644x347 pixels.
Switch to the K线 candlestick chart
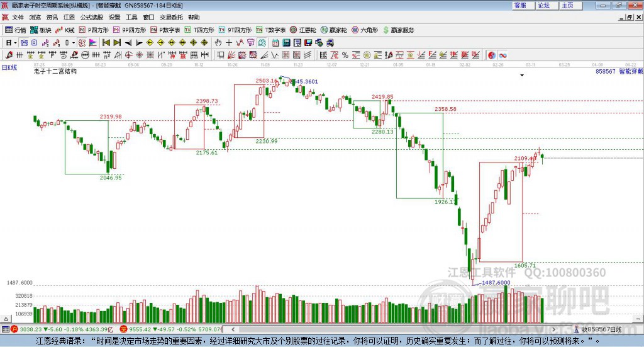(65, 30)
